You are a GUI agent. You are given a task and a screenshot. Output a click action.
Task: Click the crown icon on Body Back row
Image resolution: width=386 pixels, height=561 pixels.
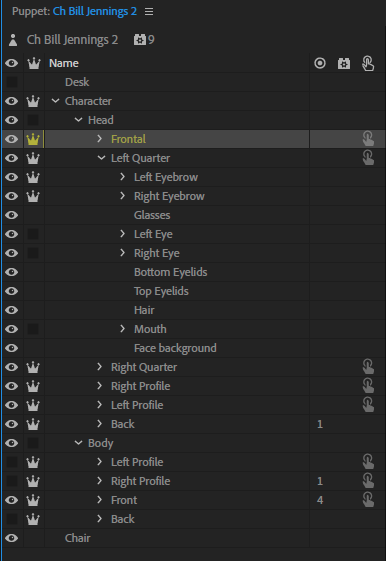click(33, 519)
